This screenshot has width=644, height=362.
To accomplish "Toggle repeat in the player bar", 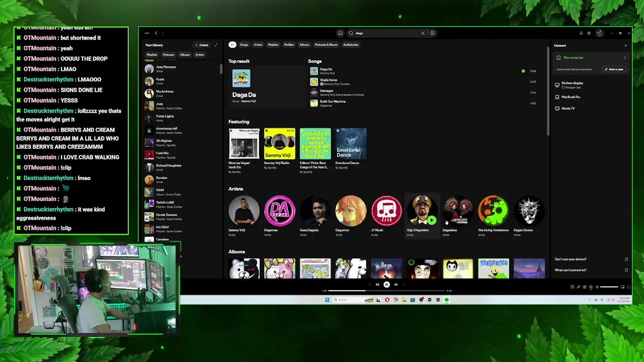I will click(404, 285).
